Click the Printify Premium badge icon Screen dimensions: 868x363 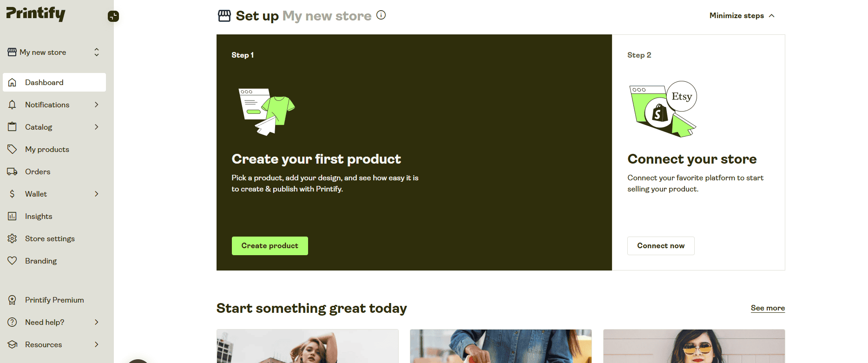pyautogui.click(x=13, y=300)
